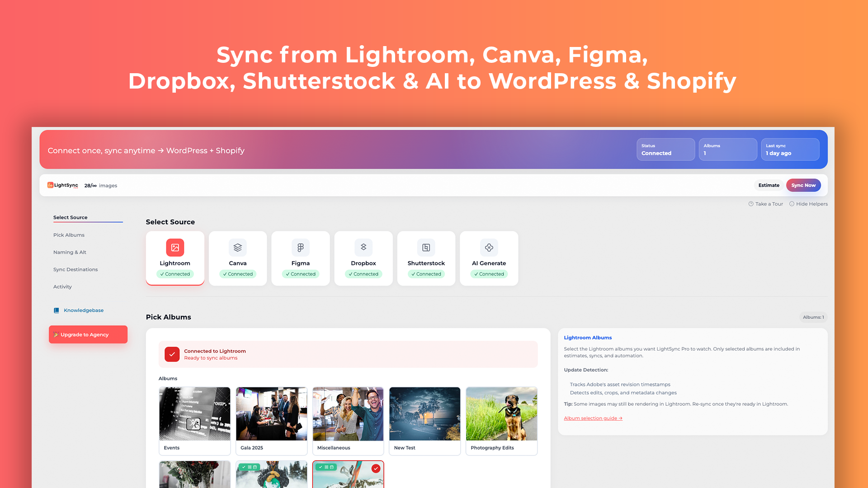The image size is (868, 488).
Task: Open the Knowledgebase book icon
Action: [57, 310]
